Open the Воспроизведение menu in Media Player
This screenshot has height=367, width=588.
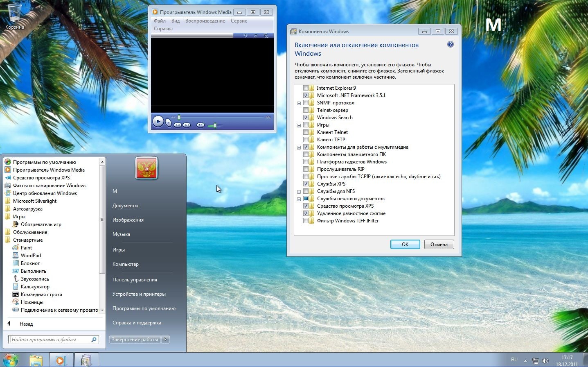tap(205, 21)
